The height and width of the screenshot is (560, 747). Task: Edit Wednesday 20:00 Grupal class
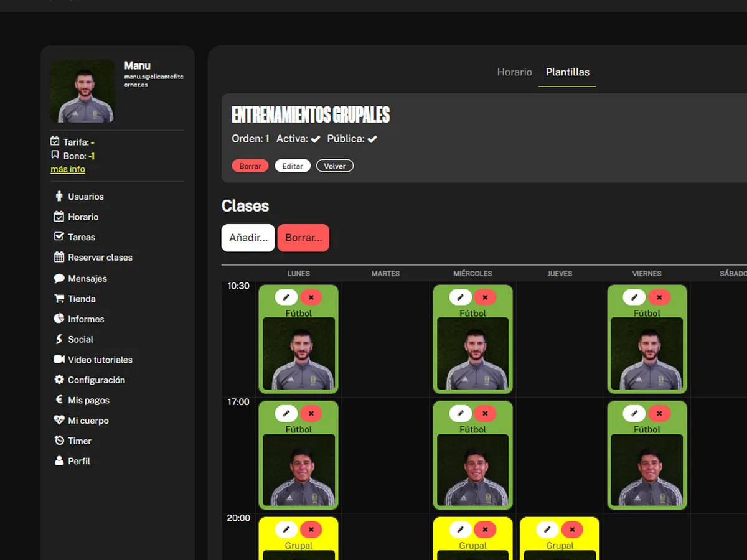[x=461, y=530]
